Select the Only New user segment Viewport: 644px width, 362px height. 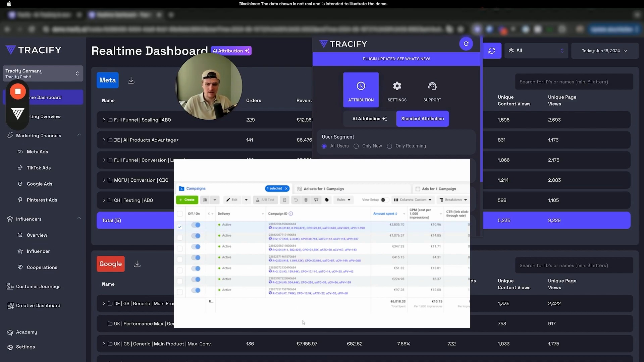[x=356, y=146]
